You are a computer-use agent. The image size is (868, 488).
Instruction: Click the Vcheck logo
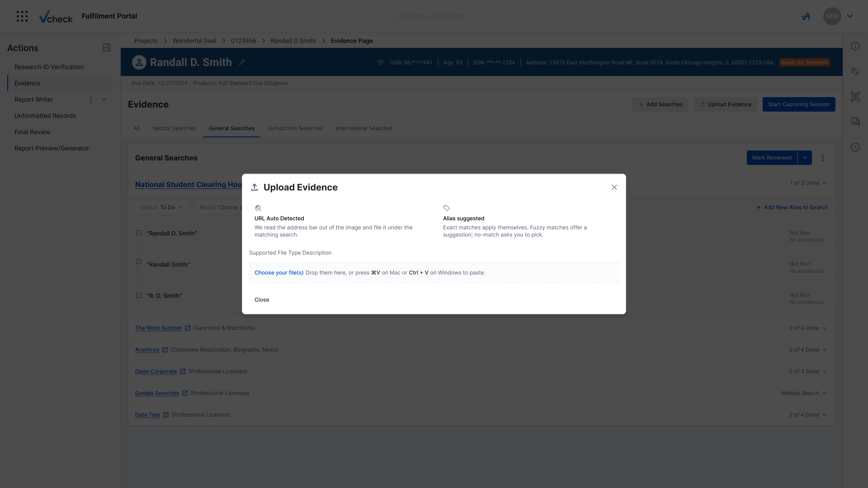(x=56, y=17)
